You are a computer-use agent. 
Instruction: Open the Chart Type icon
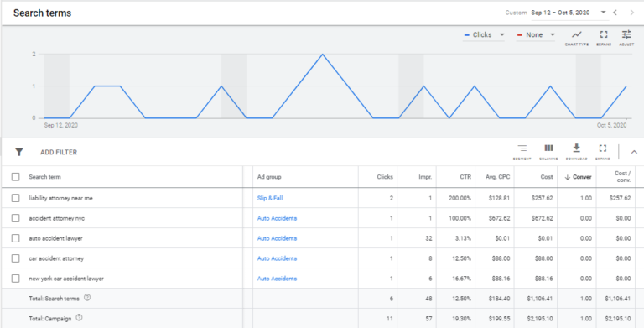tap(577, 38)
